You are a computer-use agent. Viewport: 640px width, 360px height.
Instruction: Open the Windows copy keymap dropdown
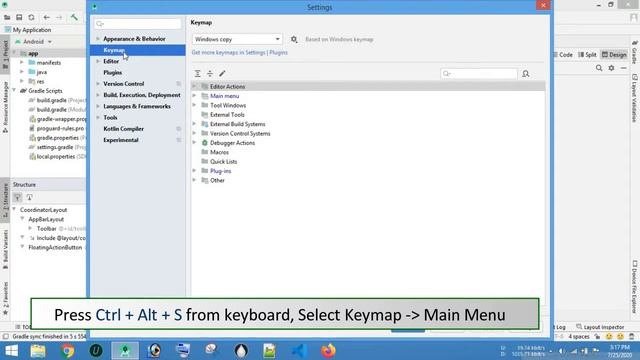click(x=237, y=39)
